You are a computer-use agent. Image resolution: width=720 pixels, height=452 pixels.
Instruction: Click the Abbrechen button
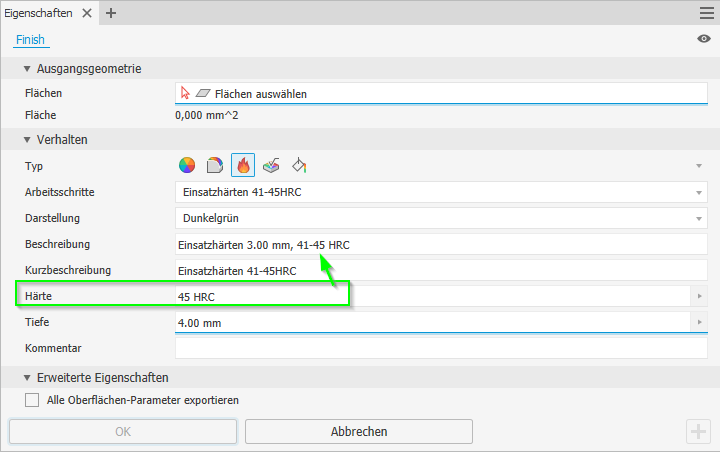(x=359, y=431)
